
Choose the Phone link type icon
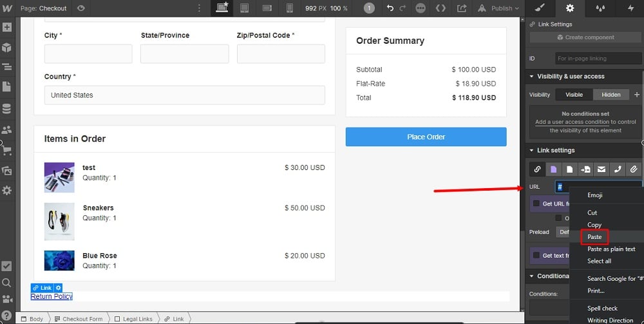(618, 169)
